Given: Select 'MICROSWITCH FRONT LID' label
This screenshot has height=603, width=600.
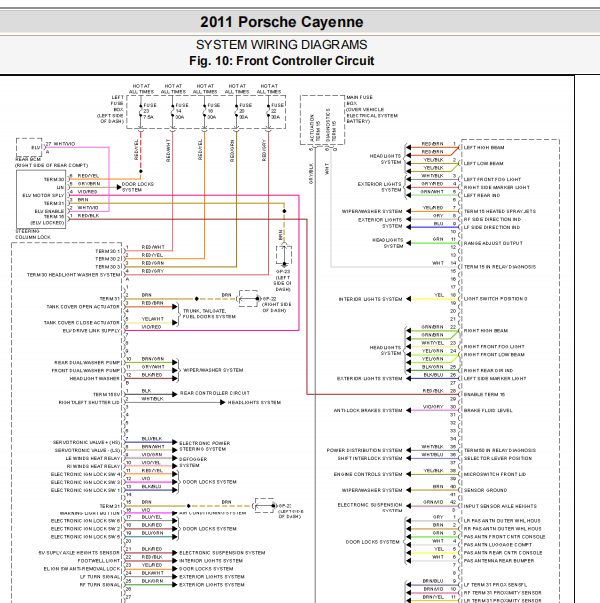Looking at the screenshot, I should (x=495, y=475).
